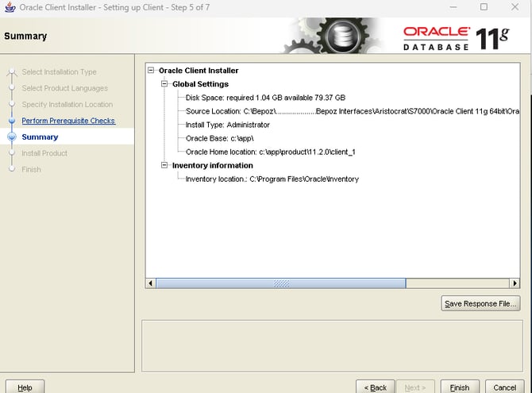Open the Perform Prerequisite Checks step link

tap(68, 121)
